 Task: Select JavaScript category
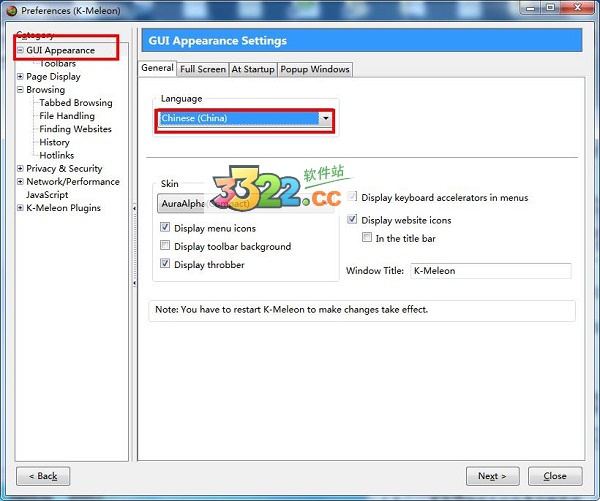click(x=47, y=194)
